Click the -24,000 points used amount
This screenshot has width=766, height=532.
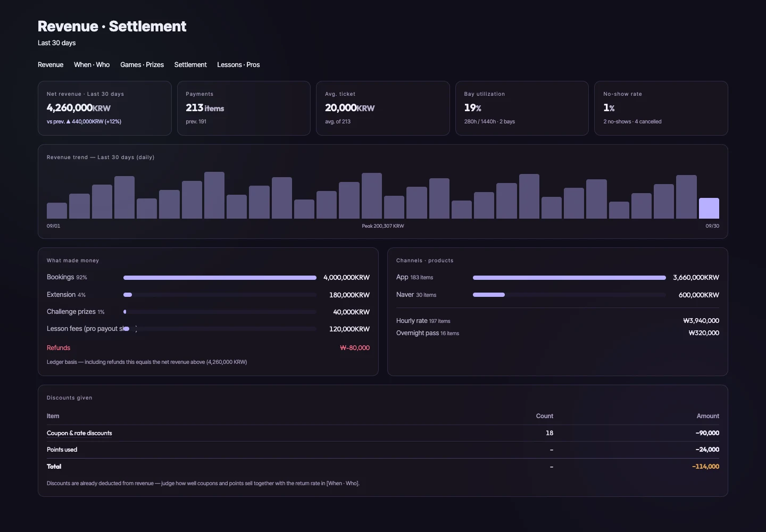pyautogui.click(x=707, y=450)
